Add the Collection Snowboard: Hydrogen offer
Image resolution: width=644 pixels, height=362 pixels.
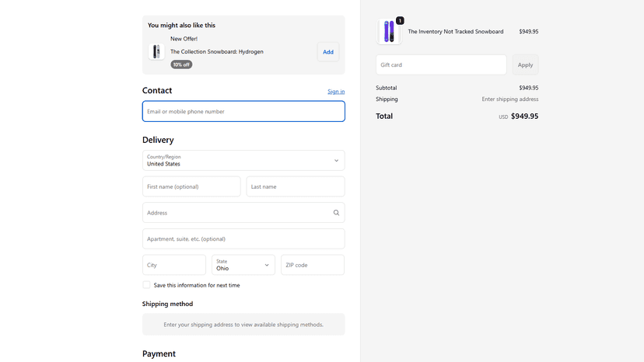coord(327,52)
